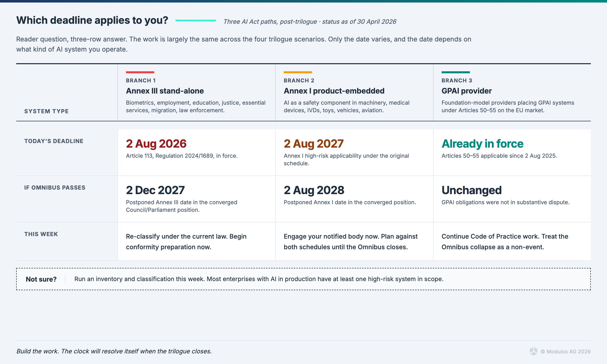Click the "IF OMNIBUS PASSES" row label
The height and width of the screenshot is (364, 607).
(55, 188)
